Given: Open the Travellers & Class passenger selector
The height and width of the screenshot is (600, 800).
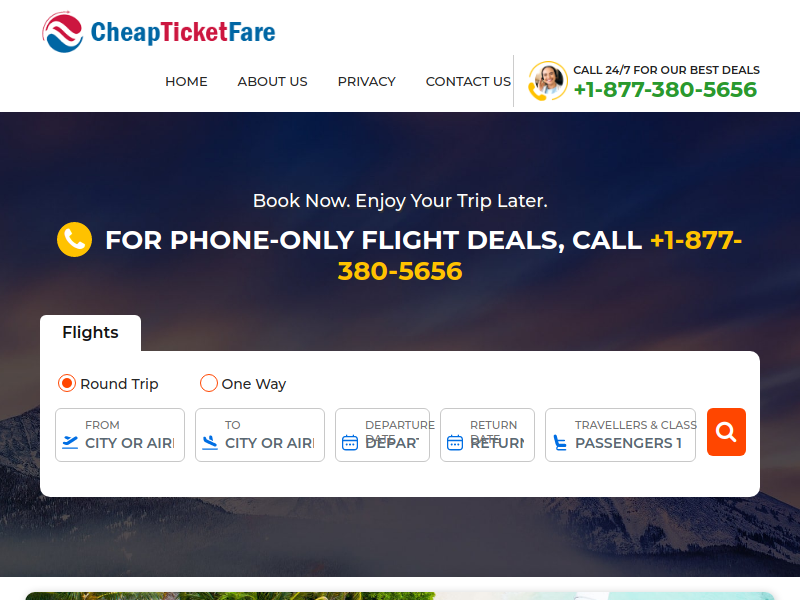Looking at the screenshot, I should click(620, 435).
